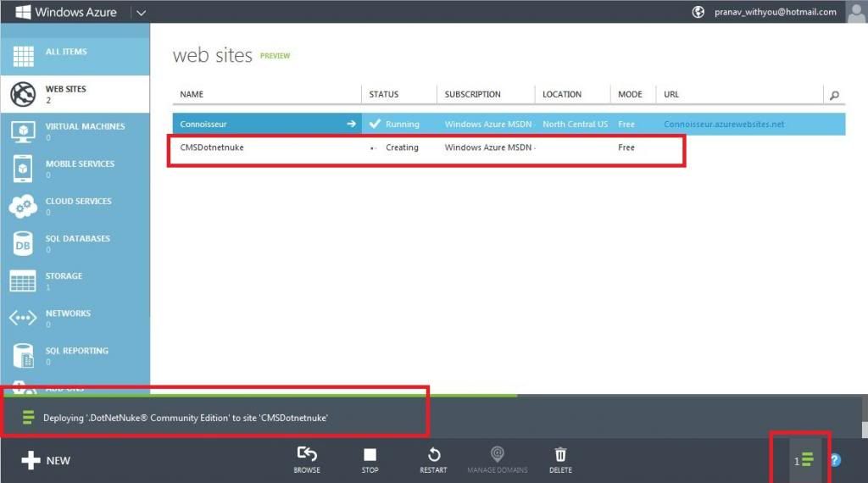Viewport: 868px width, 483px height.
Task: Open the Web Sites sidebar icon
Action: [23, 93]
